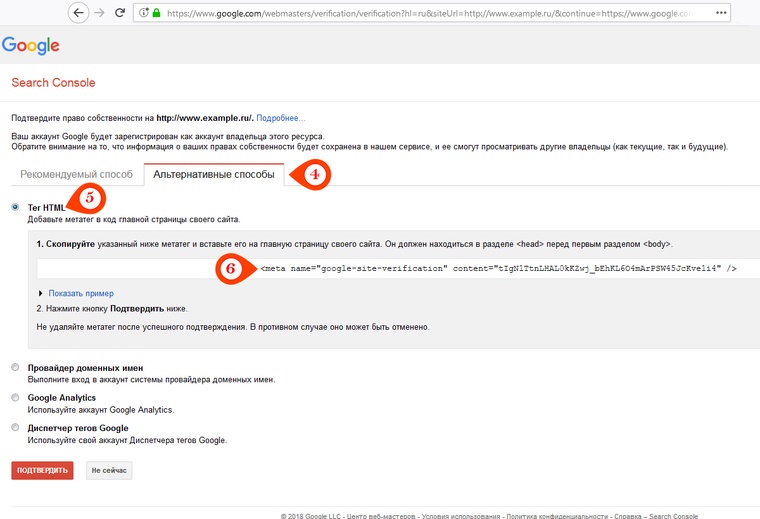Click the browser forward arrow button
Image resolution: width=760 pixels, height=519 pixels.
point(100,13)
